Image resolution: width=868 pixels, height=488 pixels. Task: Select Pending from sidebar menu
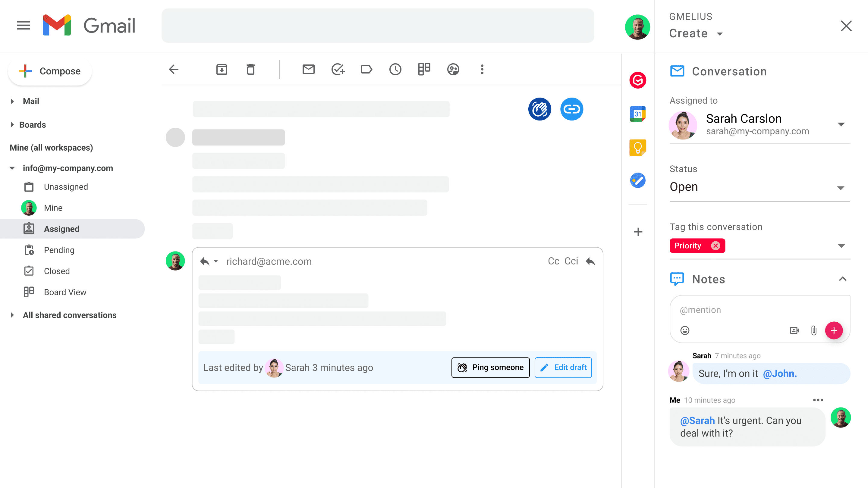coord(58,250)
